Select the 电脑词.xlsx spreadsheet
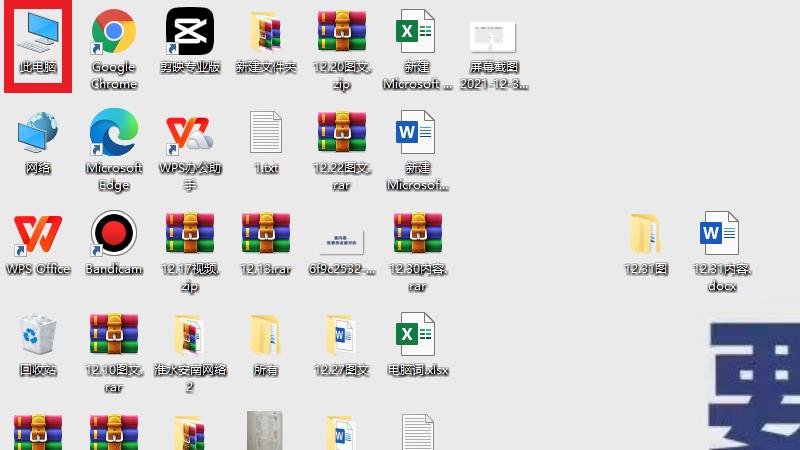 point(417,335)
